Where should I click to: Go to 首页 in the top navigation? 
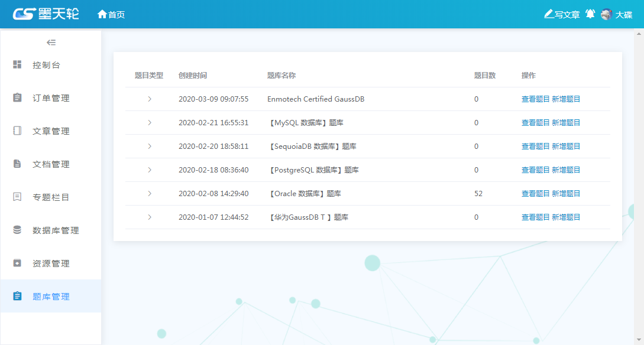point(111,14)
